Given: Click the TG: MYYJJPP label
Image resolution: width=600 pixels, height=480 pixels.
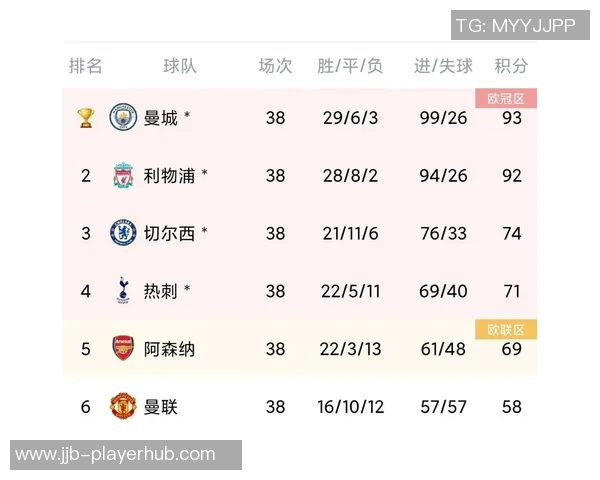Looking at the screenshot, I should point(515,26).
